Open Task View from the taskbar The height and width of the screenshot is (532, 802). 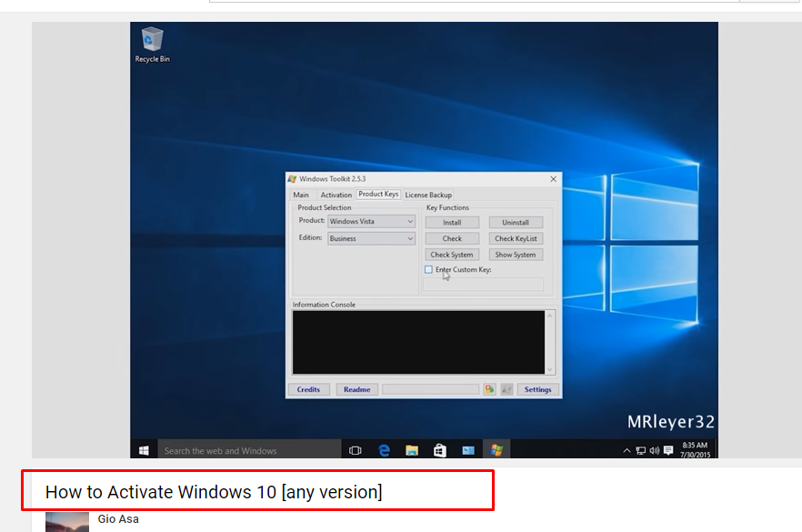[355, 450]
